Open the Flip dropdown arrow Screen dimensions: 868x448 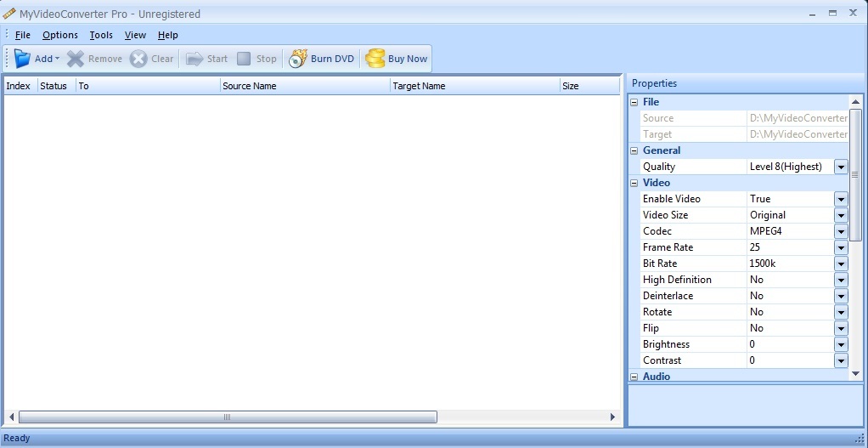[841, 328]
